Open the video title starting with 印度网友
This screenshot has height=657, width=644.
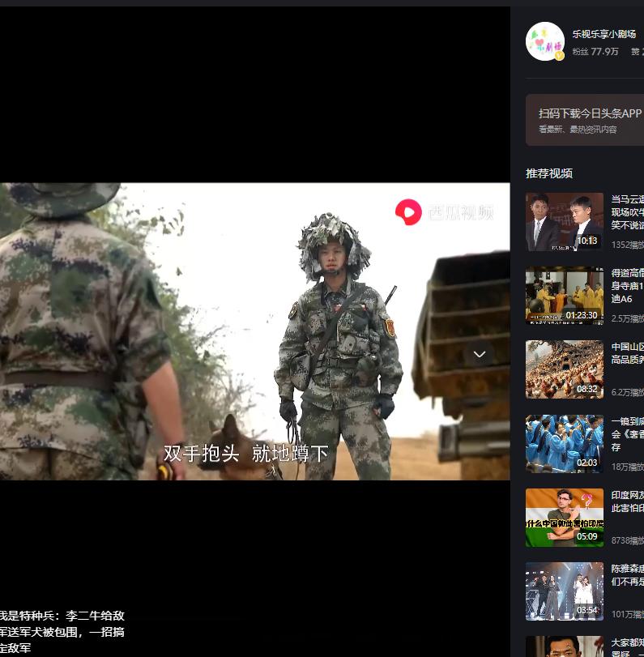tap(627, 501)
